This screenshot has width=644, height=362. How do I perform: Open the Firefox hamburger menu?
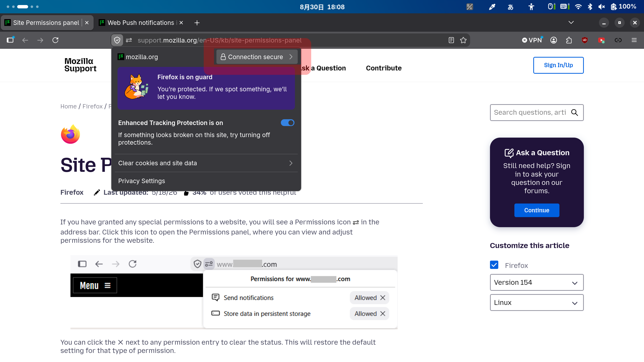(634, 40)
